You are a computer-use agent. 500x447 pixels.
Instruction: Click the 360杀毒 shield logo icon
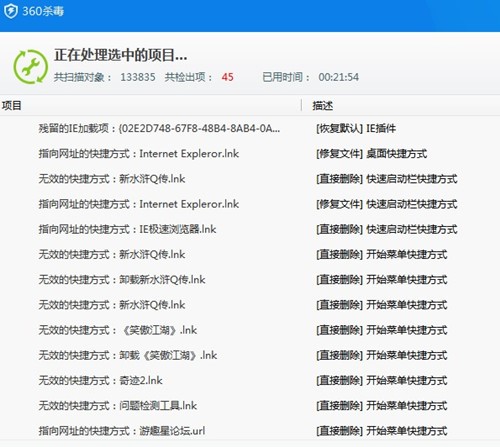click(11, 11)
